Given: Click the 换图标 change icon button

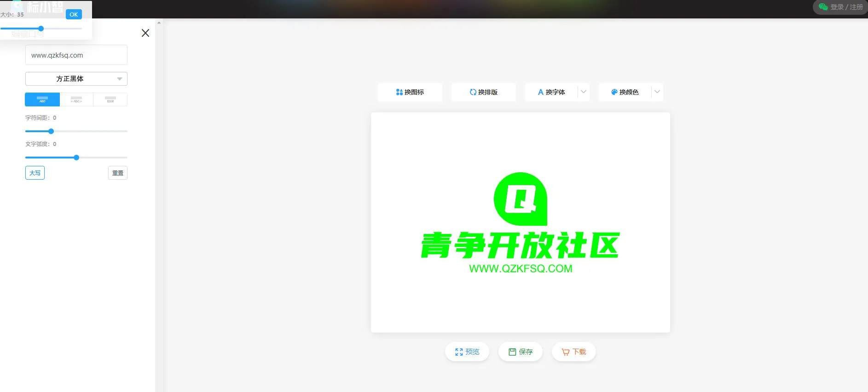Looking at the screenshot, I should (410, 92).
